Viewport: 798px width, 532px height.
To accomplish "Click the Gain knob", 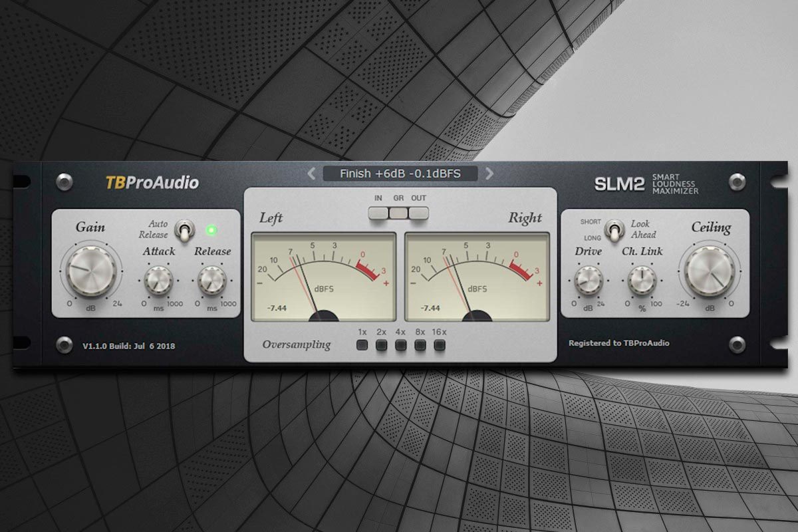I will pos(90,271).
